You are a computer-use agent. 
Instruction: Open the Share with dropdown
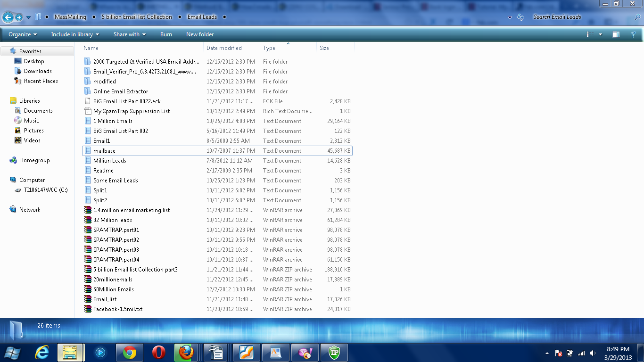click(130, 34)
